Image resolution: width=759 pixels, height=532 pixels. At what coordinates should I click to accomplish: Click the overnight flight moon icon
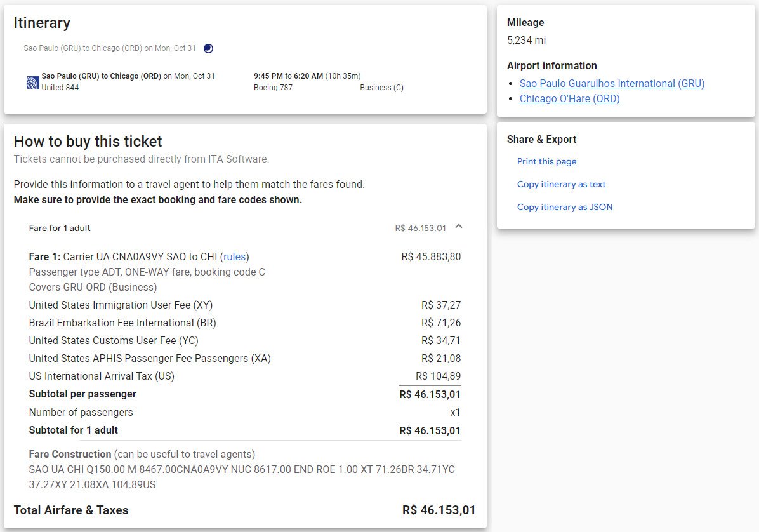tap(209, 48)
